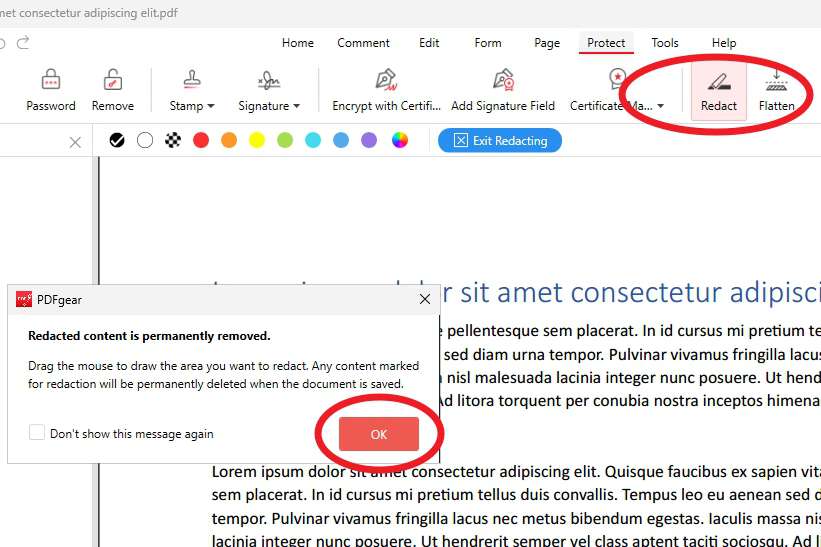Screen dimensions: 821x547
Task: Open the Password protection tool
Action: [51, 90]
